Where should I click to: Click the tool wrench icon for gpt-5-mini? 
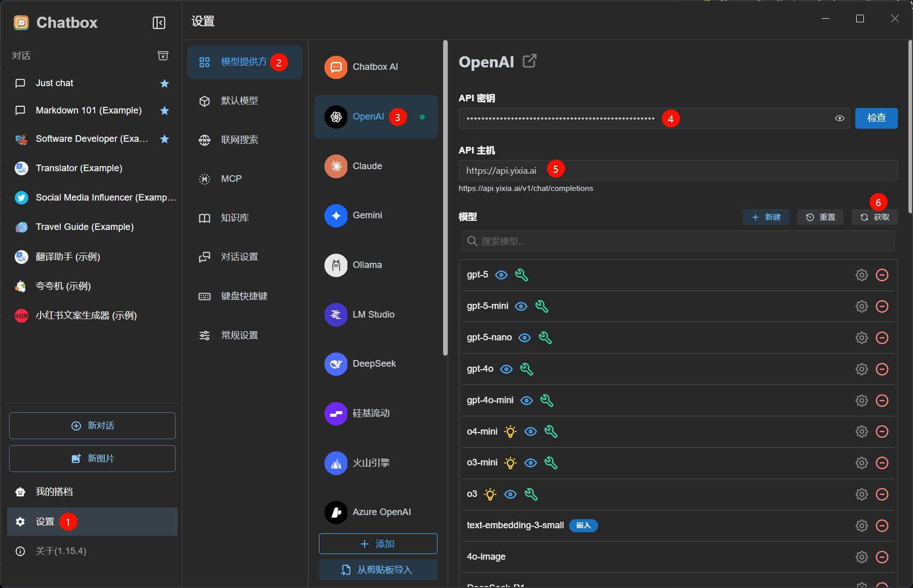click(542, 306)
